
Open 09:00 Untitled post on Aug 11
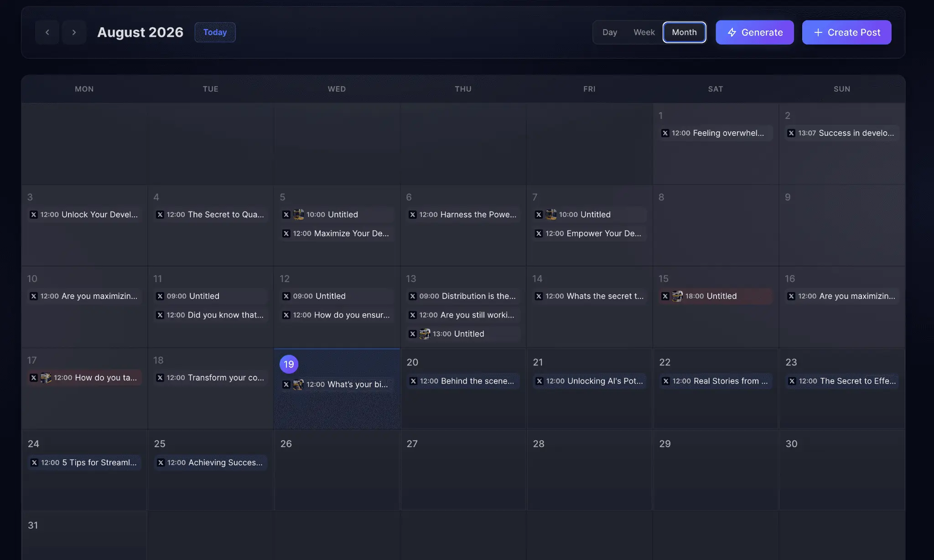pos(211,296)
